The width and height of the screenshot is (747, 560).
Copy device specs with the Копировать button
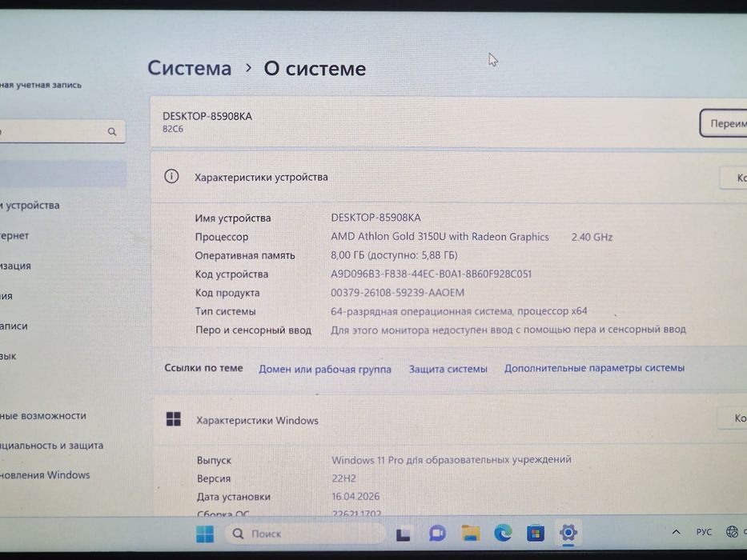[x=733, y=178]
